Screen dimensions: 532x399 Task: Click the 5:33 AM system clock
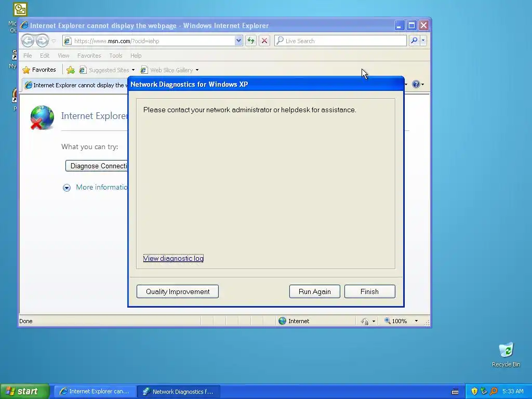click(513, 392)
